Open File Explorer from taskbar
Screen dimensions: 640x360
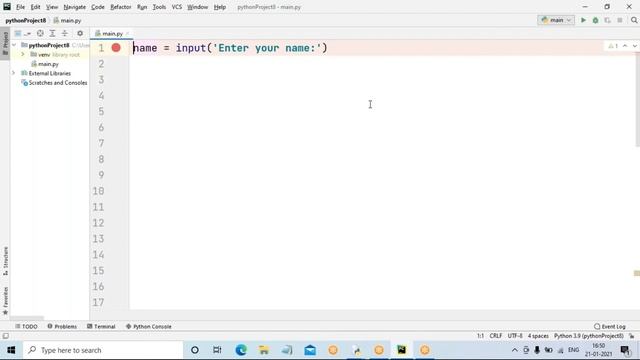264,350
